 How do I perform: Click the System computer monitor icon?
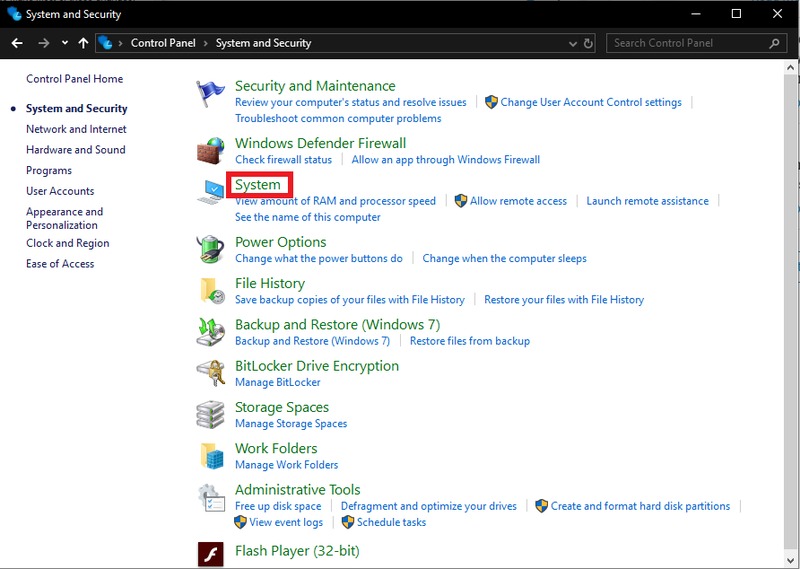pyautogui.click(x=211, y=193)
